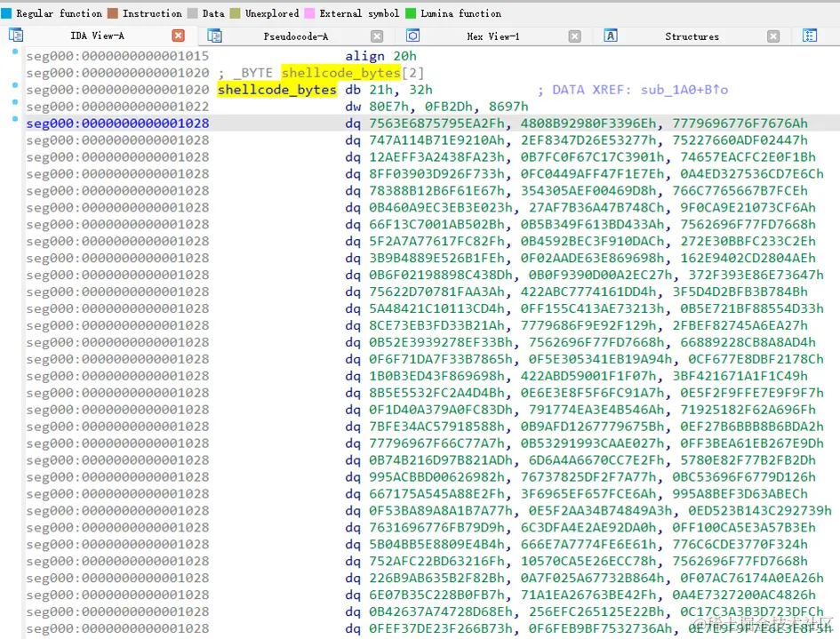
Task: Click the Instruction brown legend swatch
Action: [x=113, y=13]
